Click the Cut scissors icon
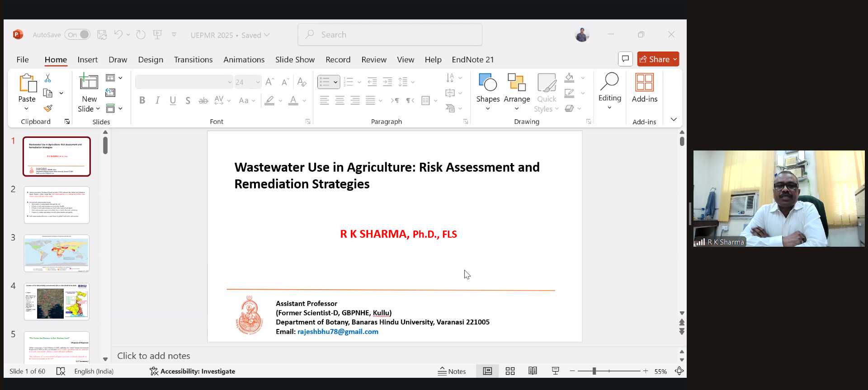The height and width of the screenshot is (390, 868). [48, 78]
